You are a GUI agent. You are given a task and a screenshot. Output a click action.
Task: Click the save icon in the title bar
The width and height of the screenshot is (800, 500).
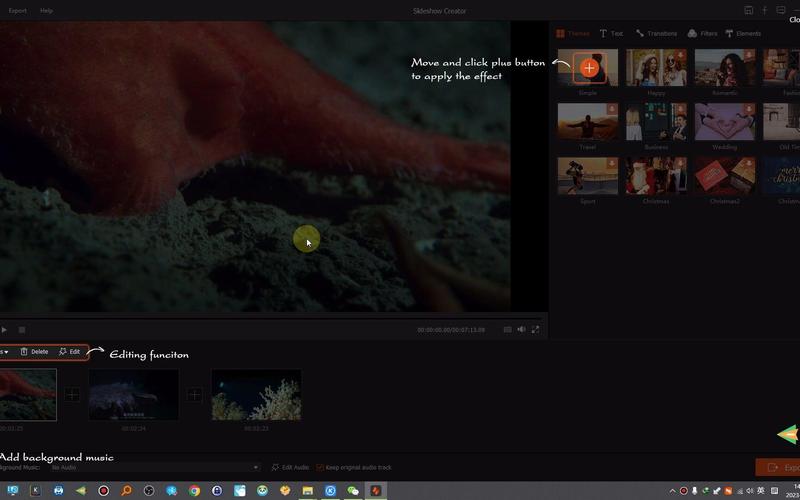tap(748, 10)
